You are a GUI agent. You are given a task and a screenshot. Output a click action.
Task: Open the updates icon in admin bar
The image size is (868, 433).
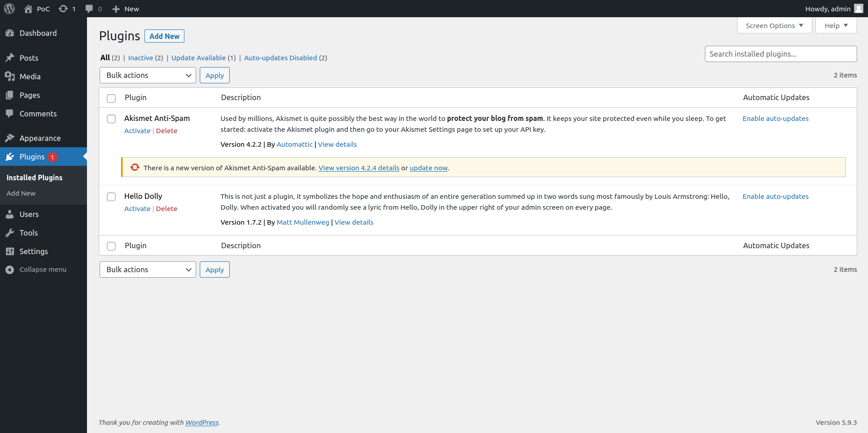tap(63, 9)
